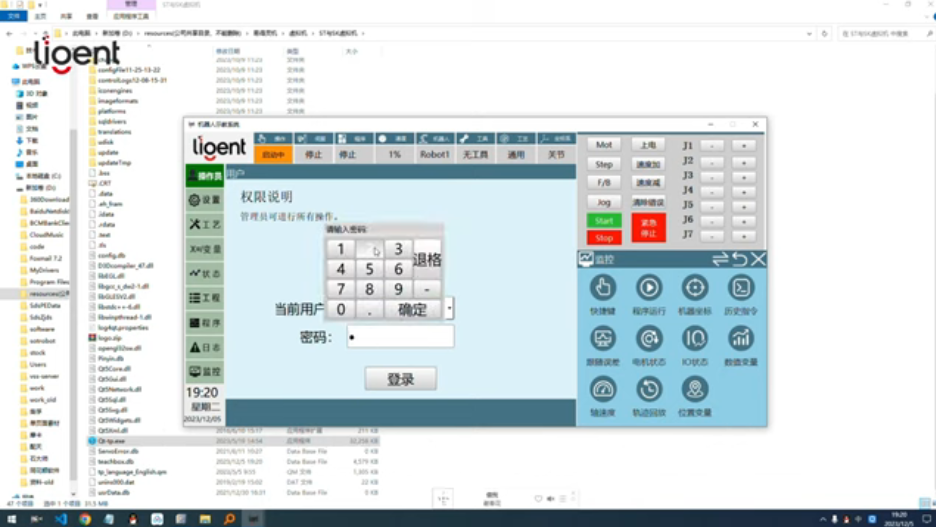Tap key 9 on the password keypad
936x527 pixels.
[398, 289]
